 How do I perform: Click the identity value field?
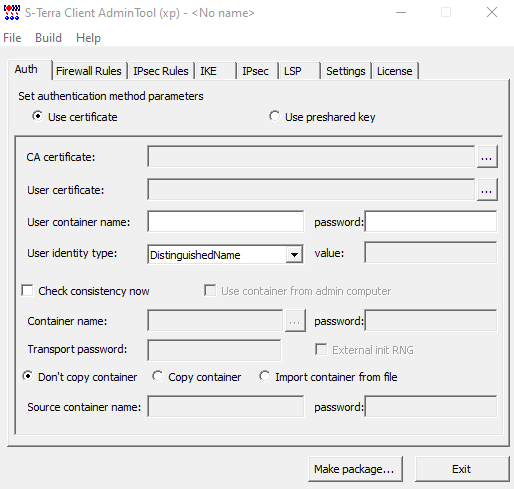[431, 253]
